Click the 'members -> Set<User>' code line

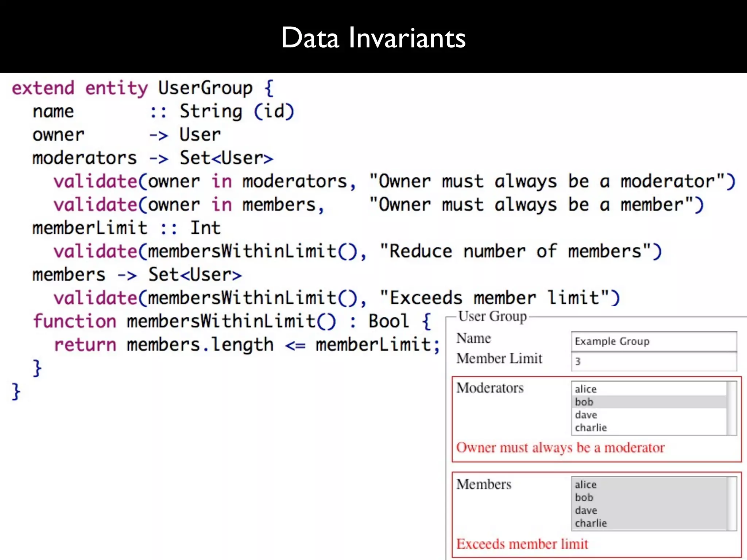pyautogui.click(x=137, y=275)
